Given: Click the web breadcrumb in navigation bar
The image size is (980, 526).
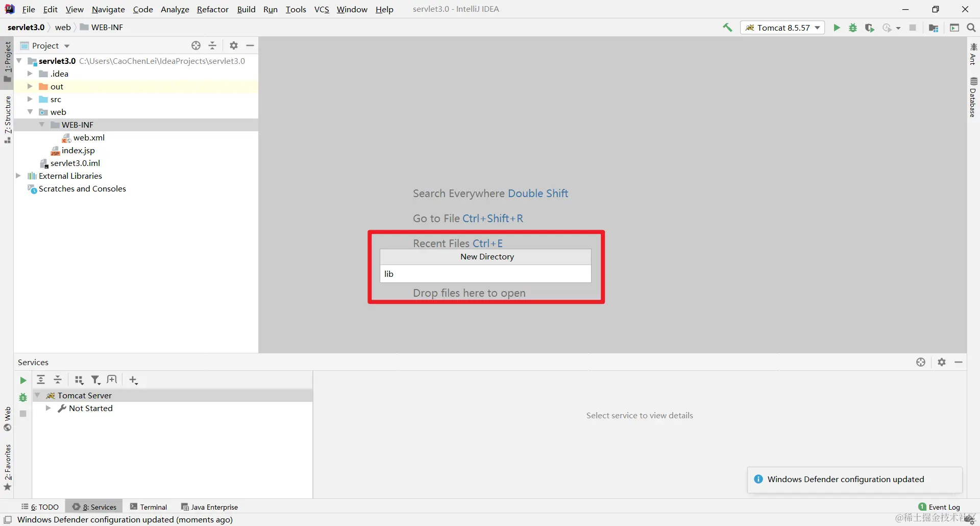Looking at the screenshot, I should (x=63, y=28).
